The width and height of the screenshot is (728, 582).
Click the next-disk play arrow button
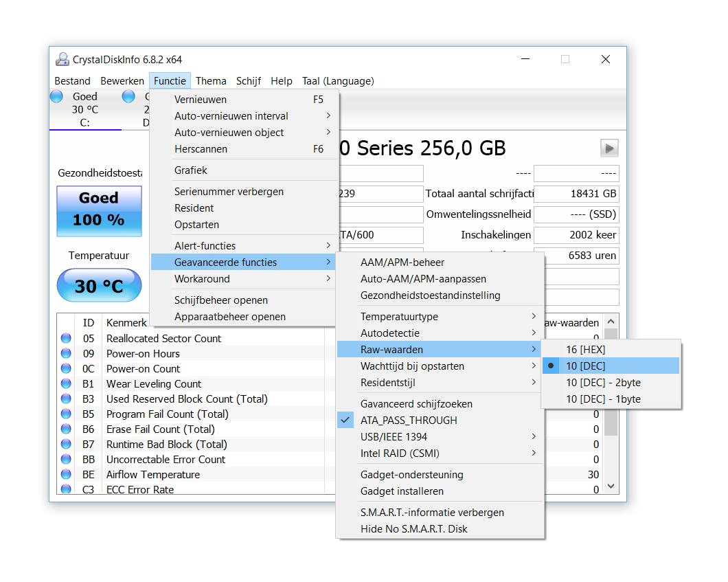pyautogui.click(x=609, y=148)
